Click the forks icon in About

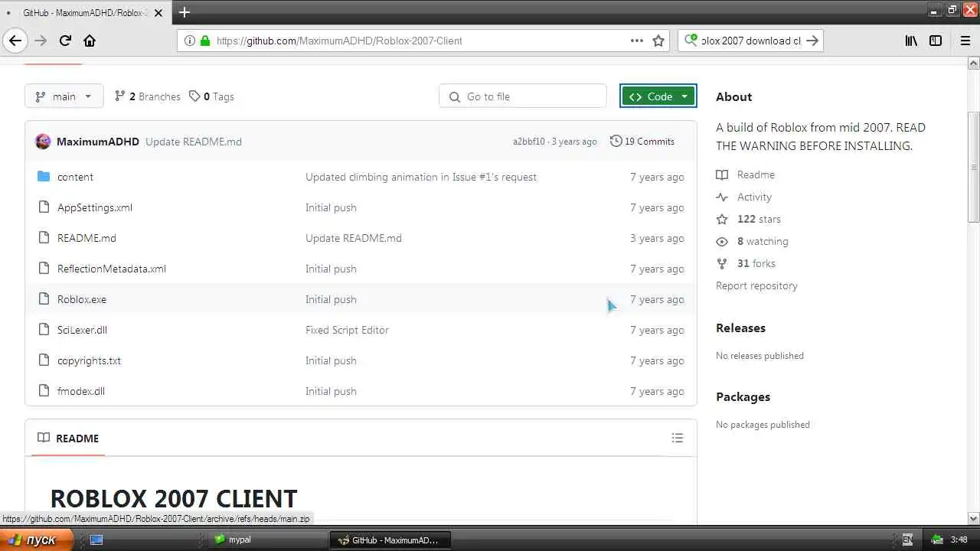722,263
